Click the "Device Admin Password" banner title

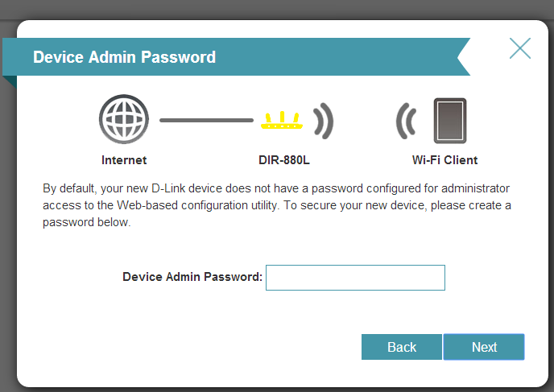124,57
